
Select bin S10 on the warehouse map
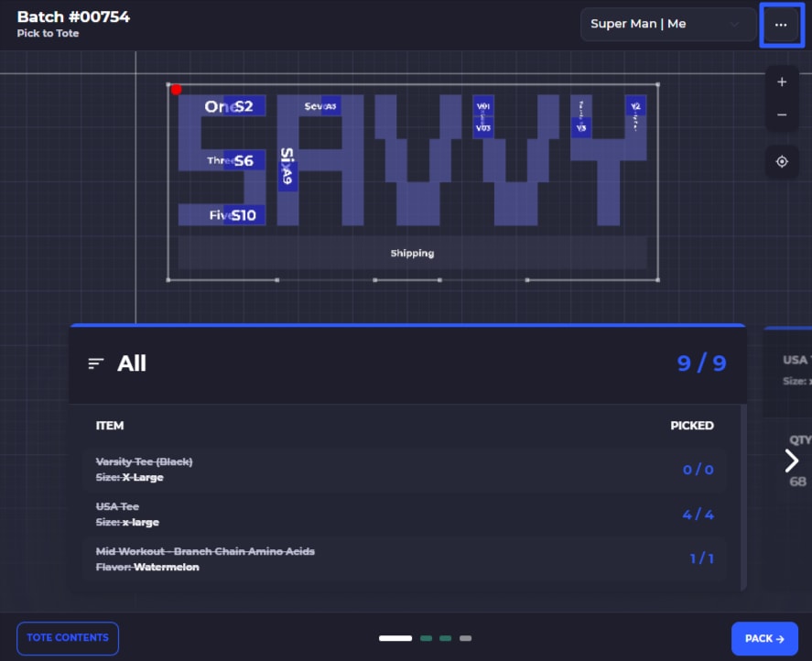pyautogui.click(x=244, y=215)
